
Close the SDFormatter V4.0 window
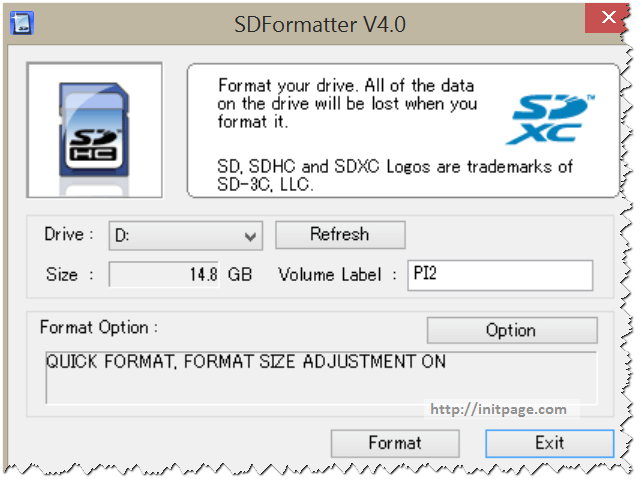pos(608,18)
